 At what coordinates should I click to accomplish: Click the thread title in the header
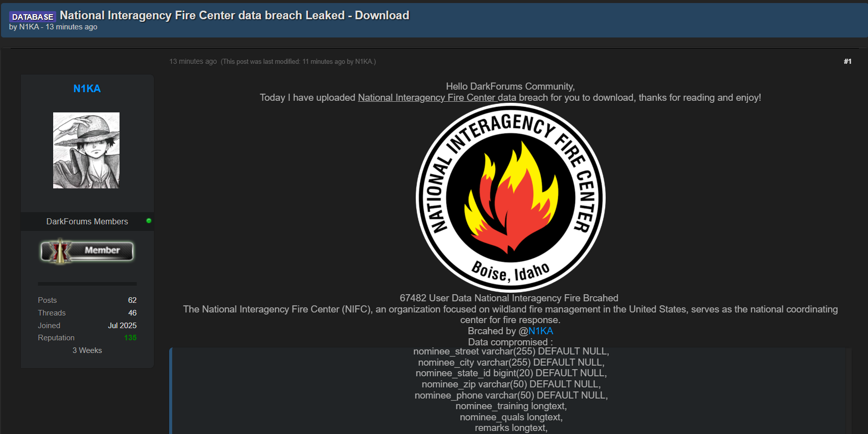234,15
